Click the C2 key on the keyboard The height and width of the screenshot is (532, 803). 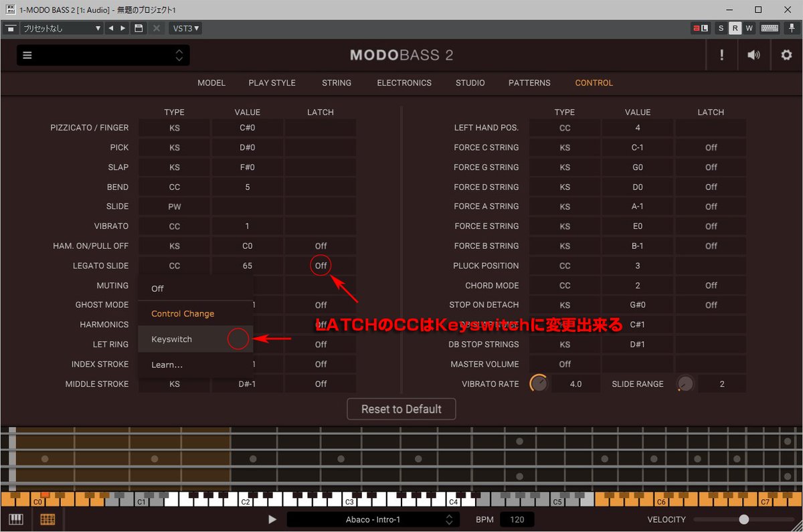click(x=245, y=503)
